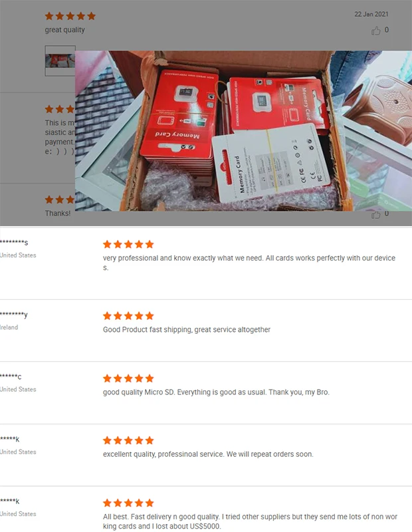
Task: Click stars on very professional review
Action: point(128,244)
